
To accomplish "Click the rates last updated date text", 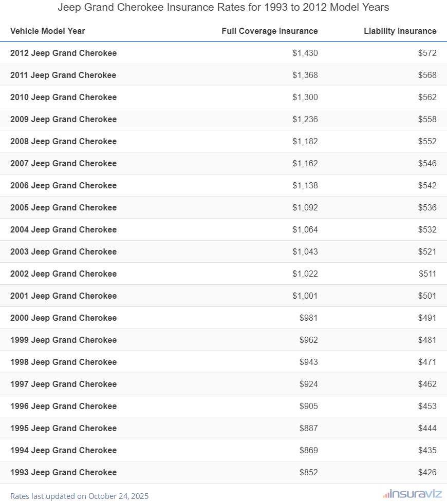I will [x=79, y=496].
